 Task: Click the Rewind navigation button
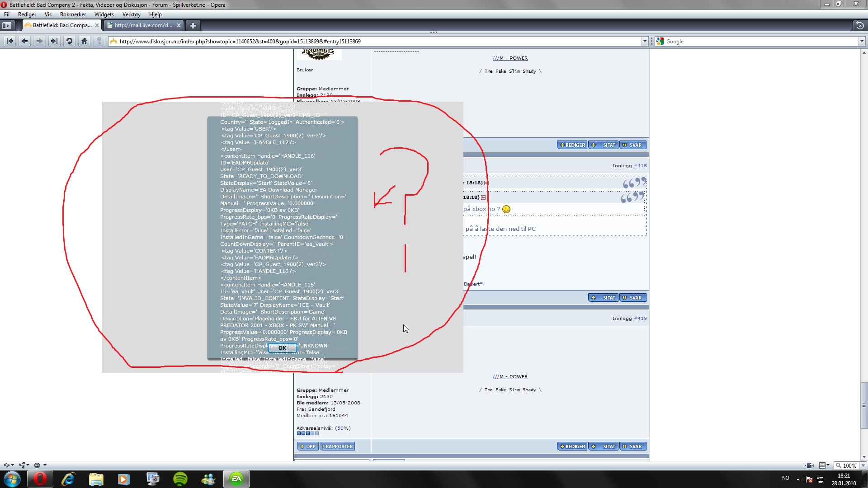click(10, 41)
